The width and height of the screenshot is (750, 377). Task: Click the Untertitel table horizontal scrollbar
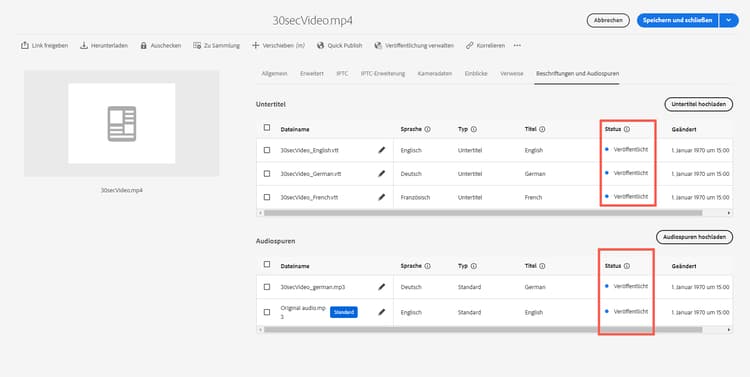(483, 213)
